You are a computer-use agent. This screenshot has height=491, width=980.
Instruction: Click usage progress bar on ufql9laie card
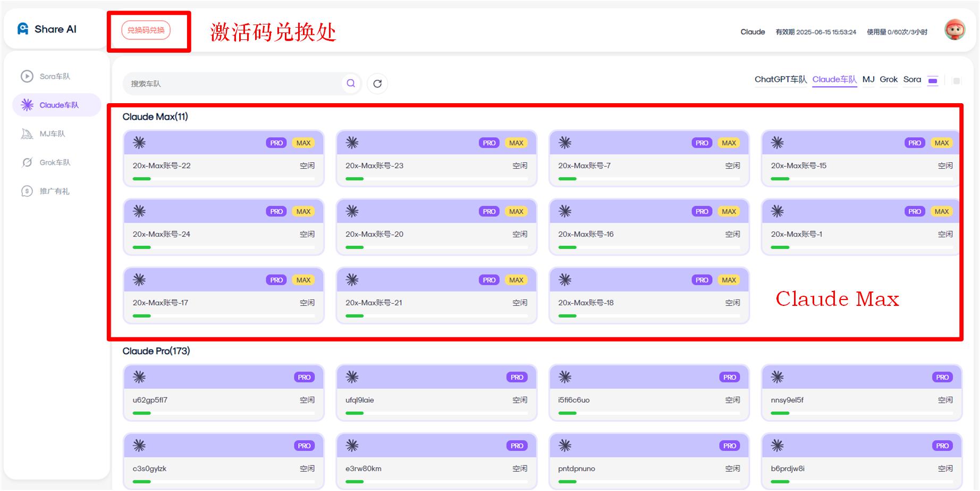tap(436, 413)
